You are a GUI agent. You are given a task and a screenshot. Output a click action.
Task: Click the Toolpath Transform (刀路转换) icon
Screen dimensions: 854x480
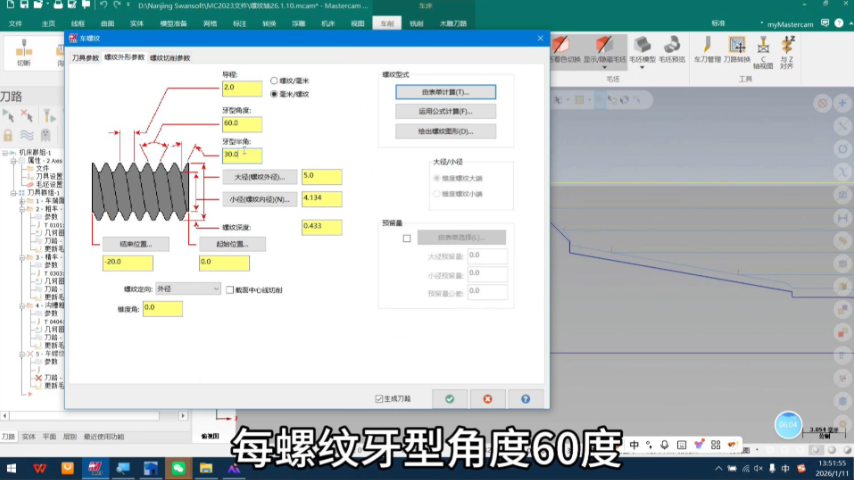tap(737, 46)
